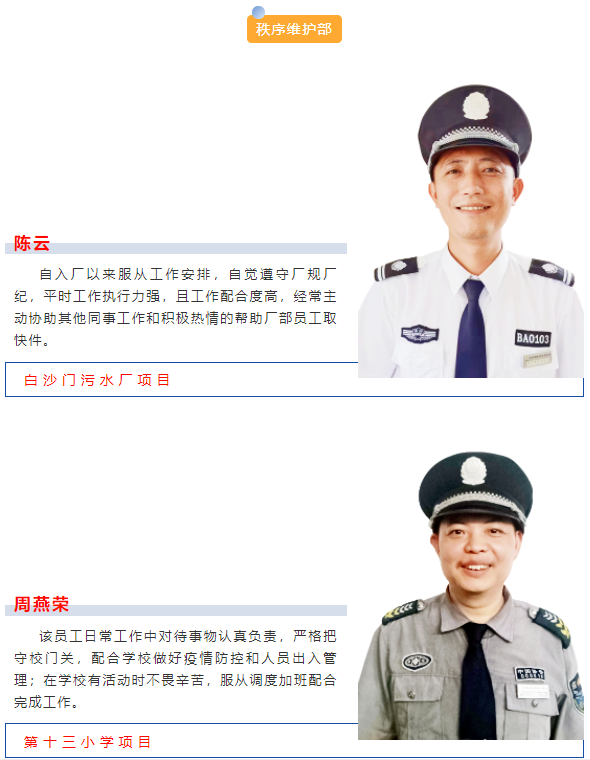Select the name heading 周燕荣

click(x=41, y=604)
